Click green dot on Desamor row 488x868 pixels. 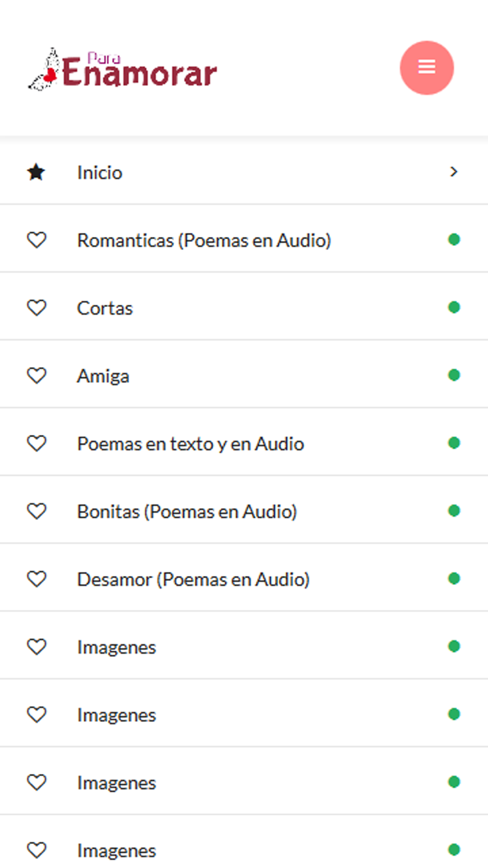pyautogui.click(x=454, y=579)
